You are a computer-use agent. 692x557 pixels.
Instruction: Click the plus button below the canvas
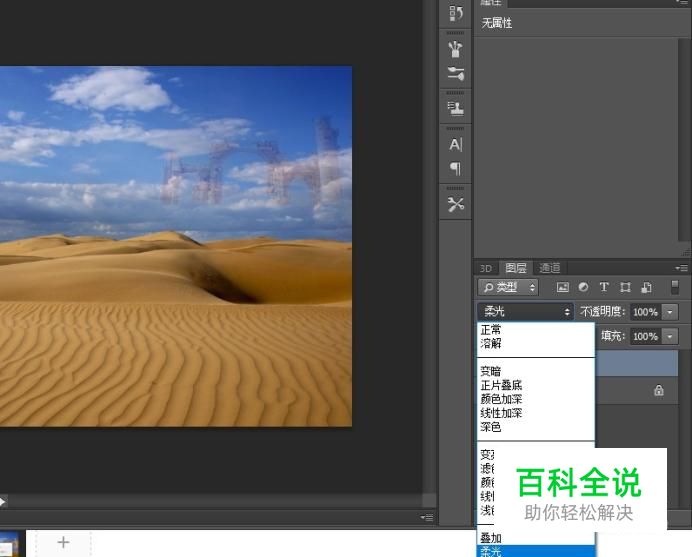pyautogui.click(x=63, y=542)
